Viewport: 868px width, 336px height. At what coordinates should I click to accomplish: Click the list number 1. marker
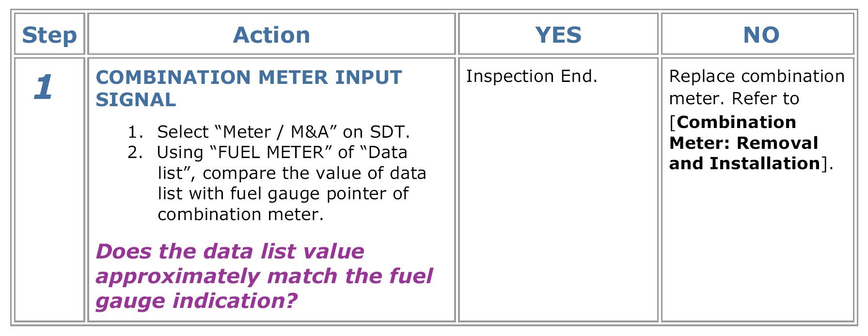[x=135, y=132]
